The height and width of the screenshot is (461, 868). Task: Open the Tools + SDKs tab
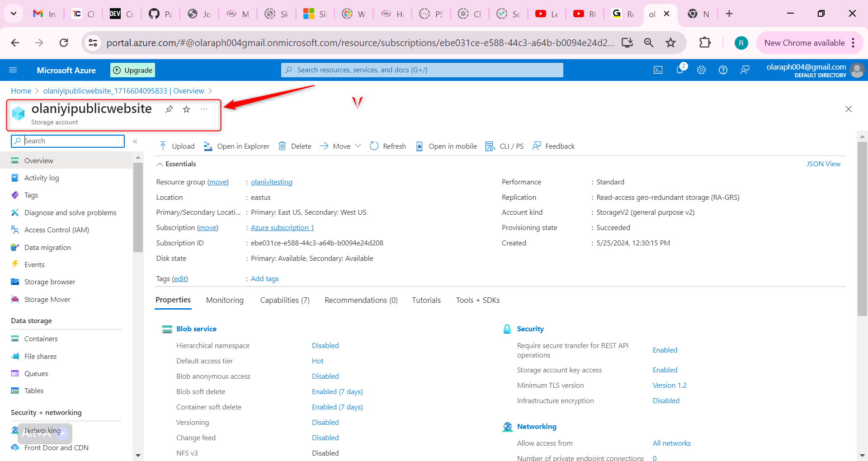tap(478, 300)
